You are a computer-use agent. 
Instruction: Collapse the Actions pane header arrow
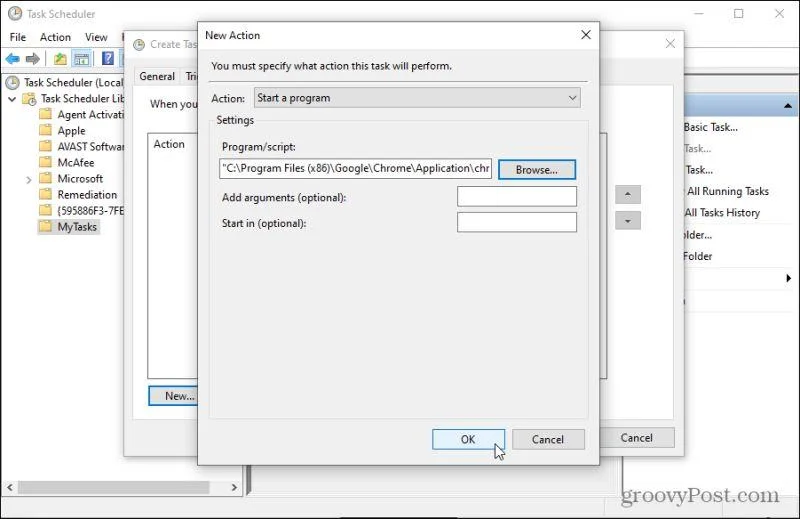[x=788, y=106]
